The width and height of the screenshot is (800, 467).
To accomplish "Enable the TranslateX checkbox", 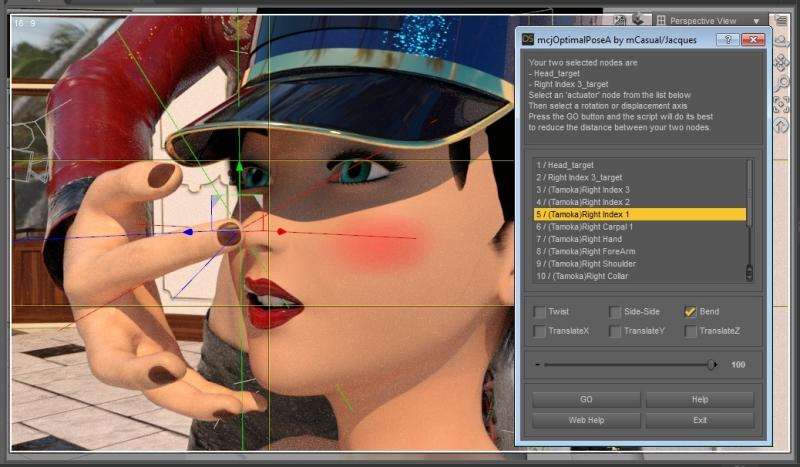I will tap(539, 331).
